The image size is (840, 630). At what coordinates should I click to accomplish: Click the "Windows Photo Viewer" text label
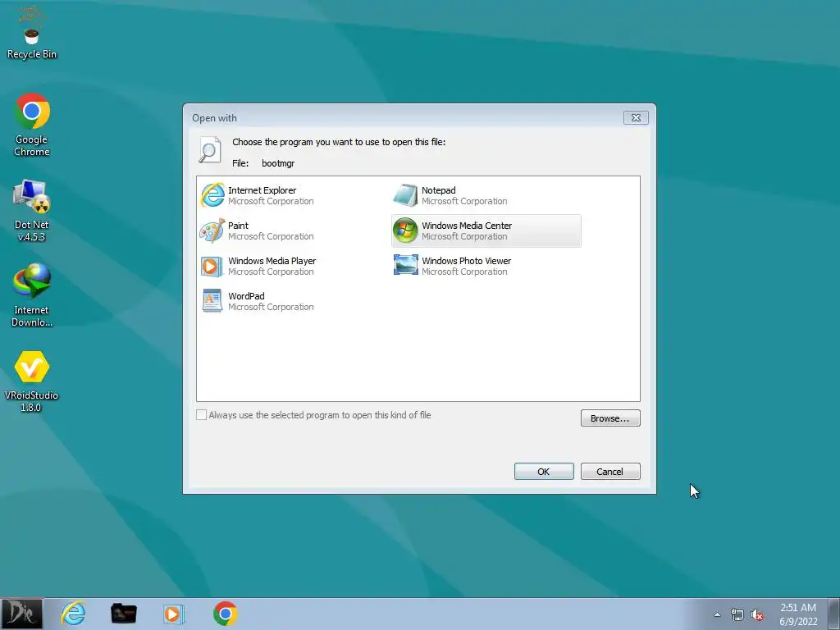click(x=466, y=261)
